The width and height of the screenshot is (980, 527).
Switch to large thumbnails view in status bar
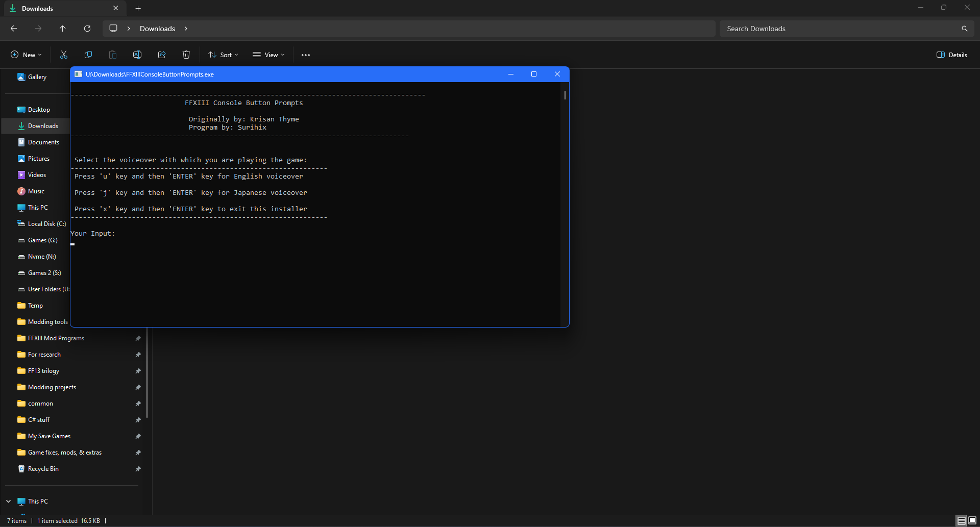click(972, 520)
